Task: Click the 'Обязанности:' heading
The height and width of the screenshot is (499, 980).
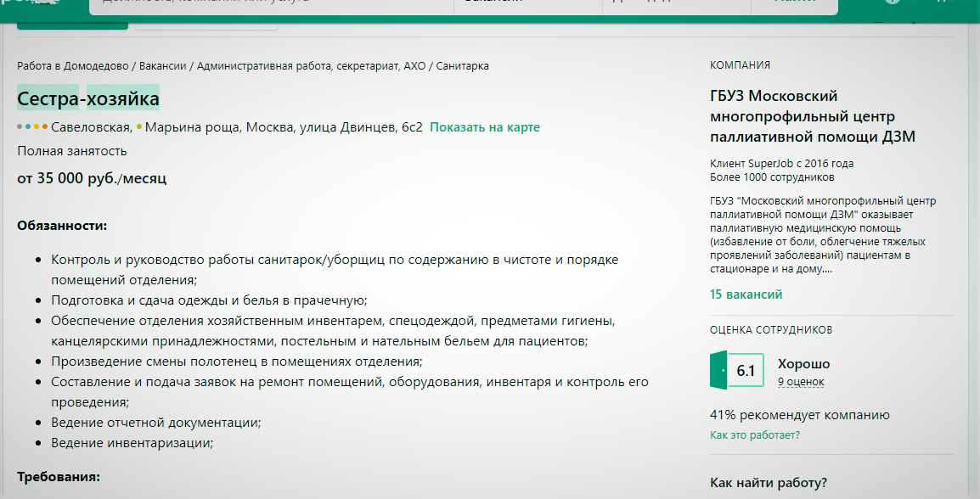Action: (x=62, y=226)
